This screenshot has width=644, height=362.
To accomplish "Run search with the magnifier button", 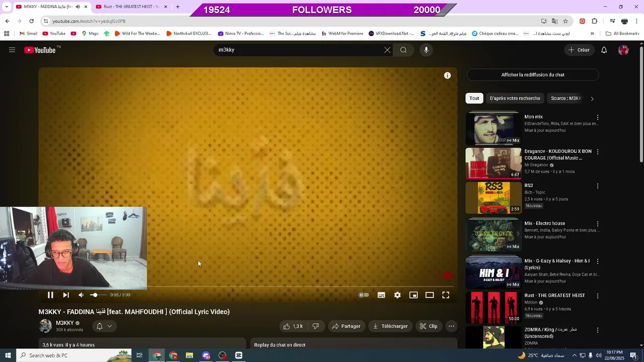I will (x=404, y=50).
